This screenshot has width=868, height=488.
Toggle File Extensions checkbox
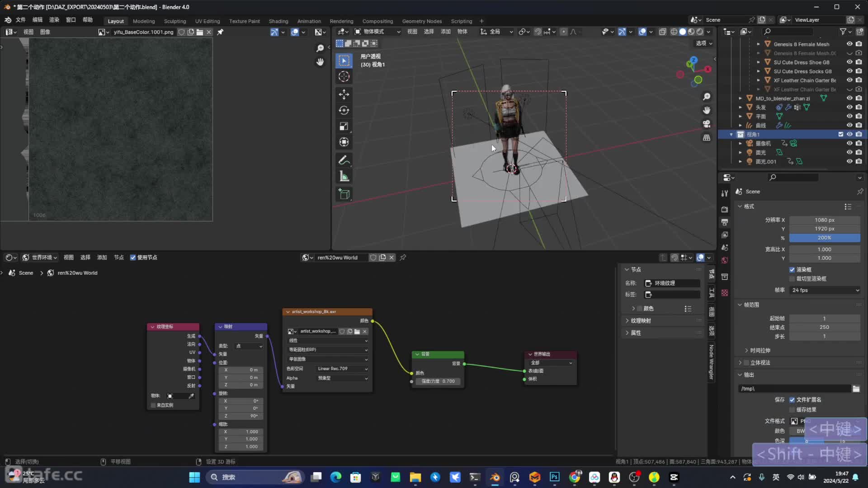pos(792,400)
